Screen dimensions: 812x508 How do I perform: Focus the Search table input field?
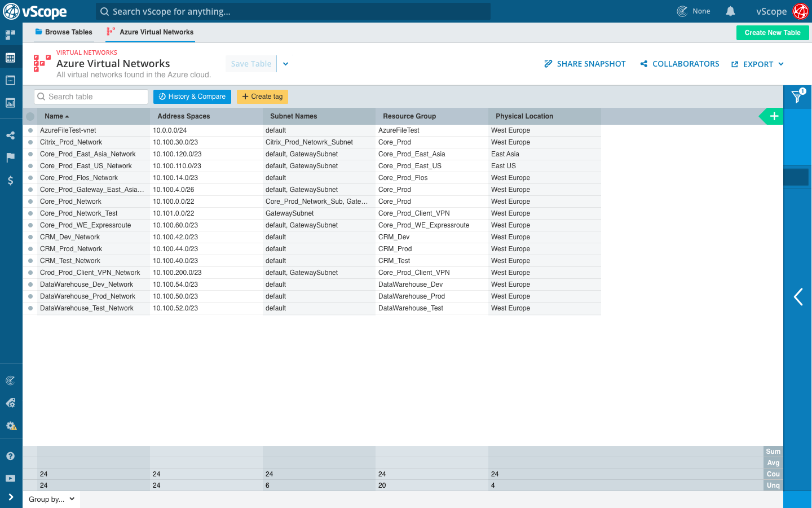91,97
